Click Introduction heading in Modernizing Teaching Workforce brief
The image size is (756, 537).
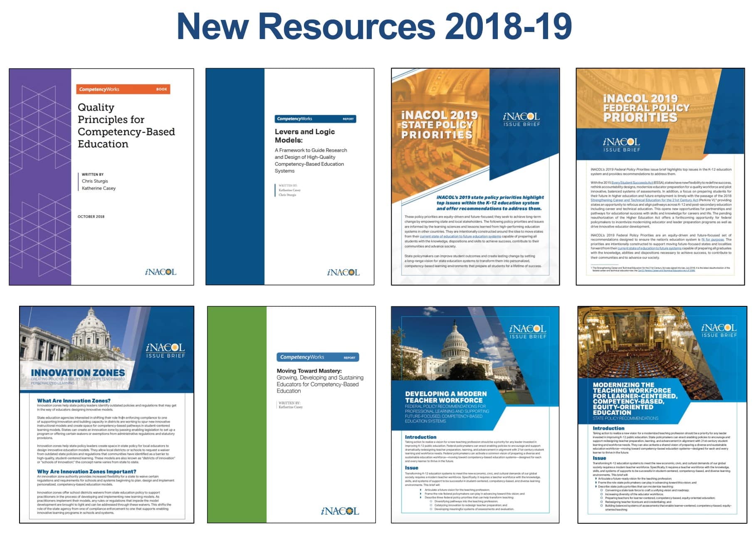point(608,428)
